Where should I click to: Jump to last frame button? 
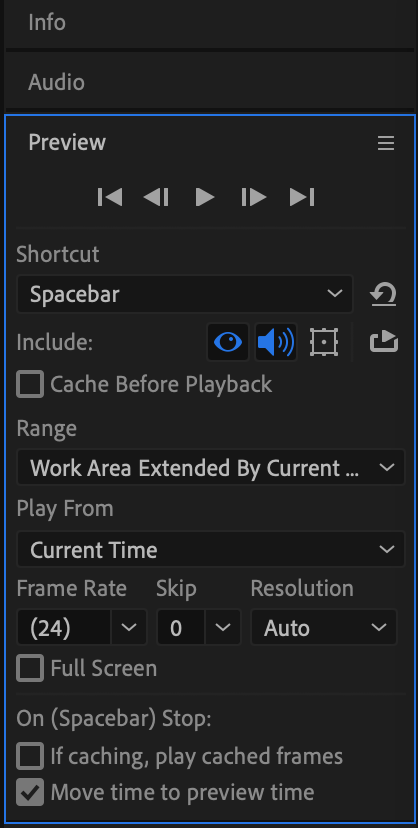(302, 197)
